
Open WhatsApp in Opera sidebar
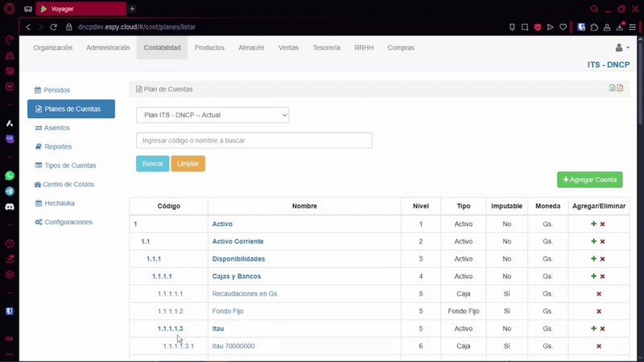[10, 175]
